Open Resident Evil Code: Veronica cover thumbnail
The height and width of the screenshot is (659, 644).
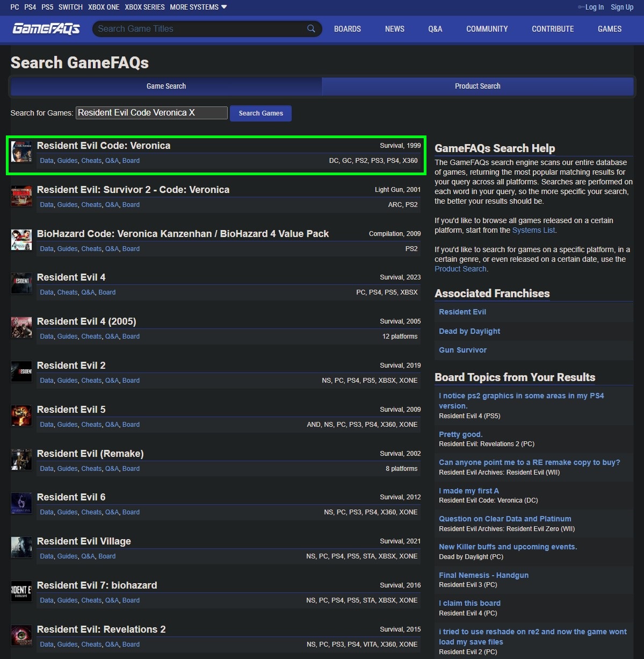click(x=21, y=152)
